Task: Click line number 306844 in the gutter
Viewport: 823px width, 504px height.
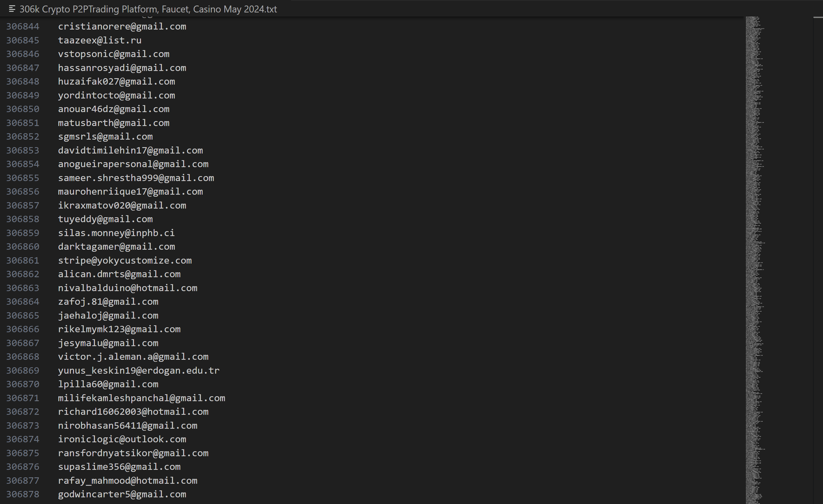Action: point(23,26)
